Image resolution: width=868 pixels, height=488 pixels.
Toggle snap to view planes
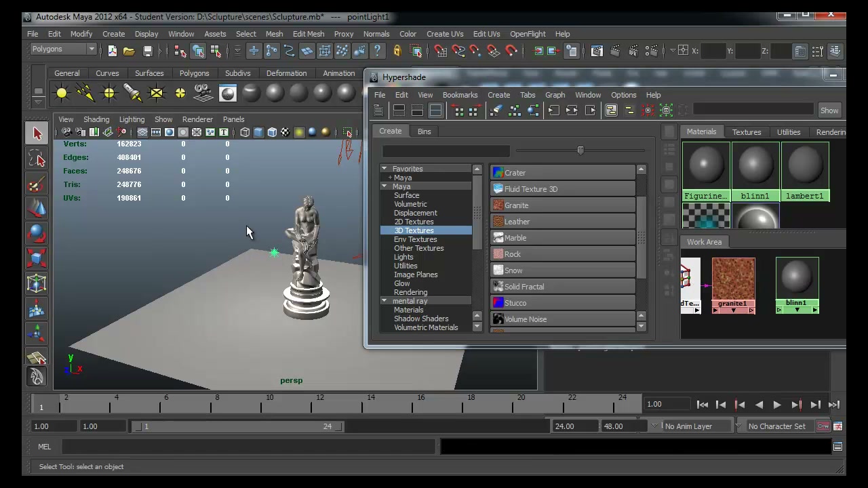coord(494,51)
